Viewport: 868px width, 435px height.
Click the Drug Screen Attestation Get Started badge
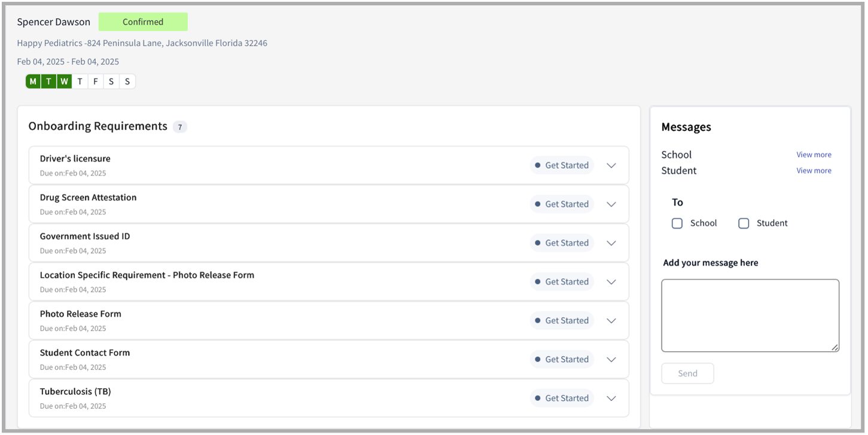[561, 203]
